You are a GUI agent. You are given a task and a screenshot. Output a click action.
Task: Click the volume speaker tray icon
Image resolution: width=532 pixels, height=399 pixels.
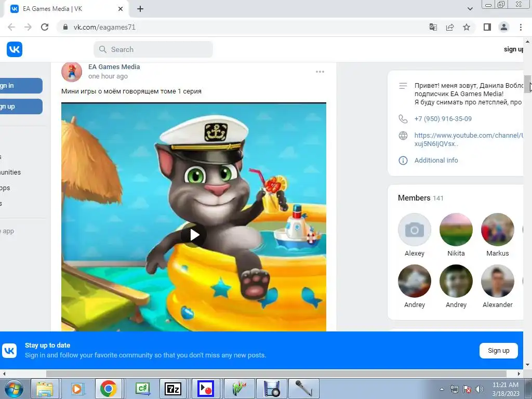480,389
